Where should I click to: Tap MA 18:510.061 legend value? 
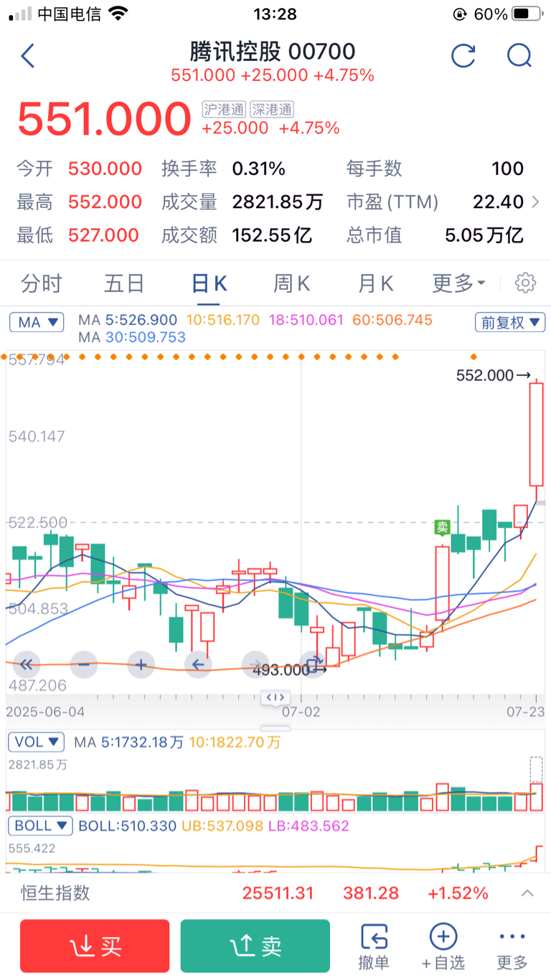(x=306, y=320)
